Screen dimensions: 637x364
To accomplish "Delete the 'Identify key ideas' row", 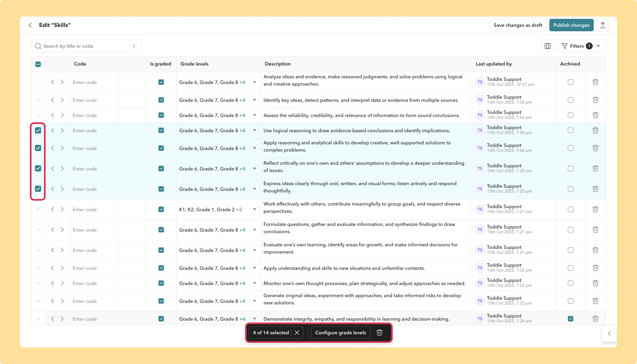I will (595, 100).
